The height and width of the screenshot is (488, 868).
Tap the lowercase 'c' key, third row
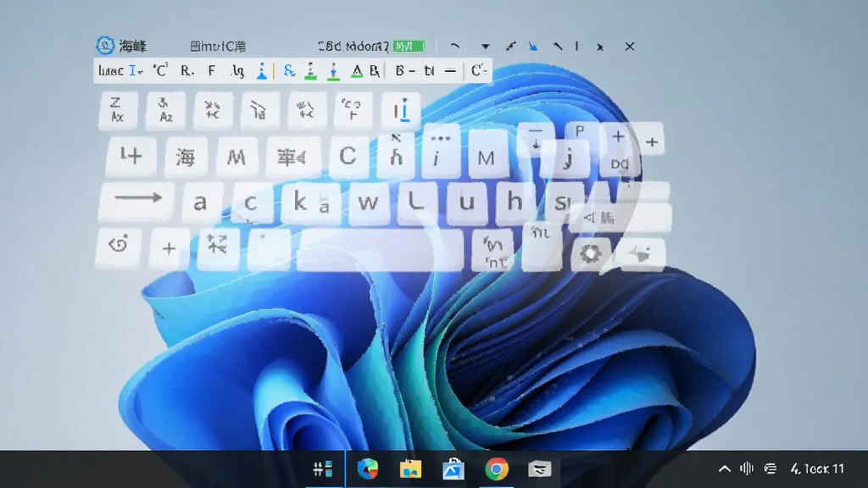[251, 202]
